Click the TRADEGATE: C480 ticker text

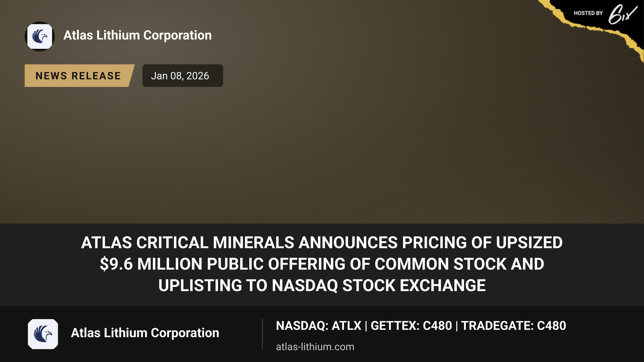514,326
